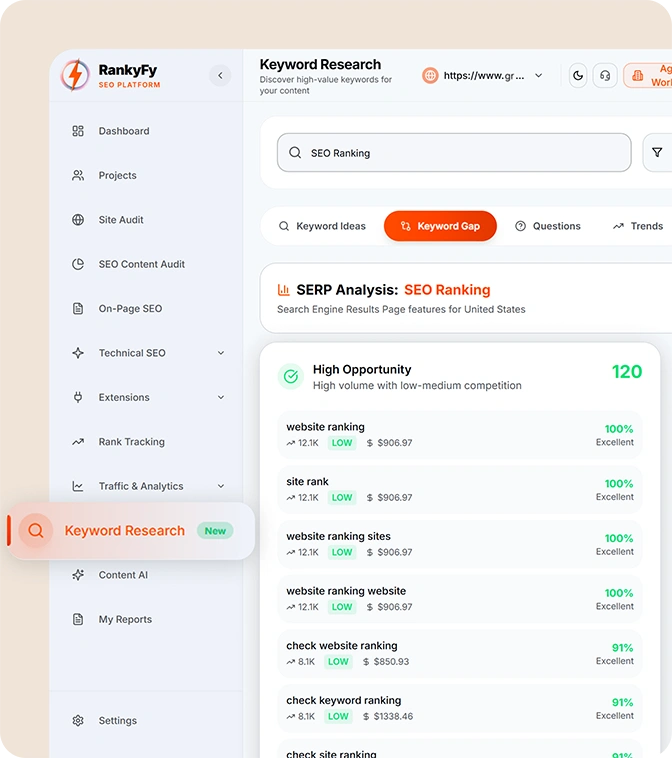The width and height of the screenshot is (672, 758).
Task: Click the SERP Analysis bar chart icon
Action: click(x=283, y=290)
